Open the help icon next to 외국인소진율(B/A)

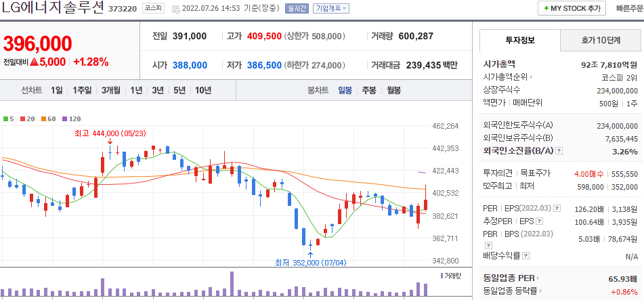[559, 151]
